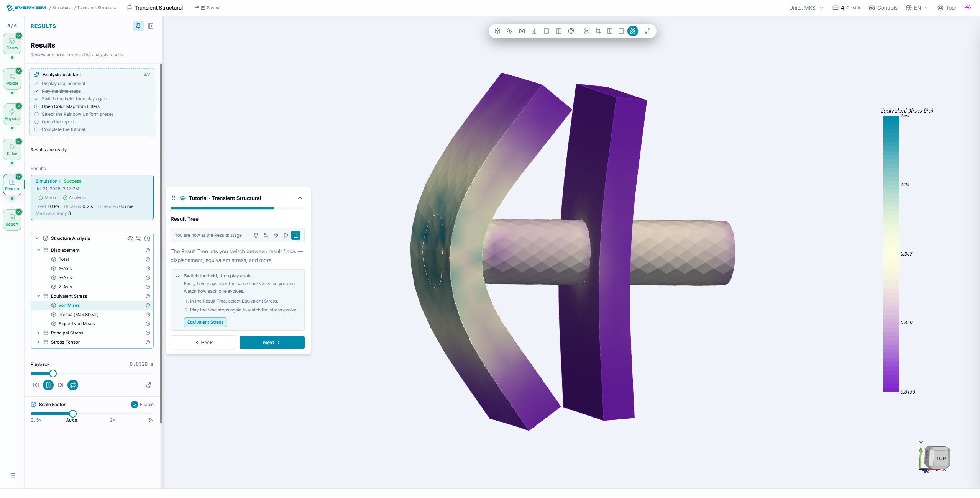Toggle the highlighted pencil-ruler tool
This screenshot has height=498, width=980.
(x=633, y=31)
